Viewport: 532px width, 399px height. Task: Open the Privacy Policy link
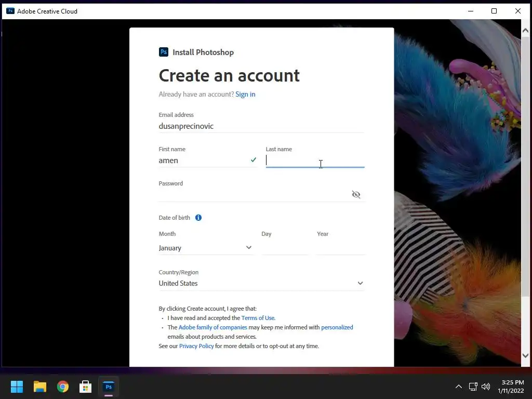tap(196, 346)
